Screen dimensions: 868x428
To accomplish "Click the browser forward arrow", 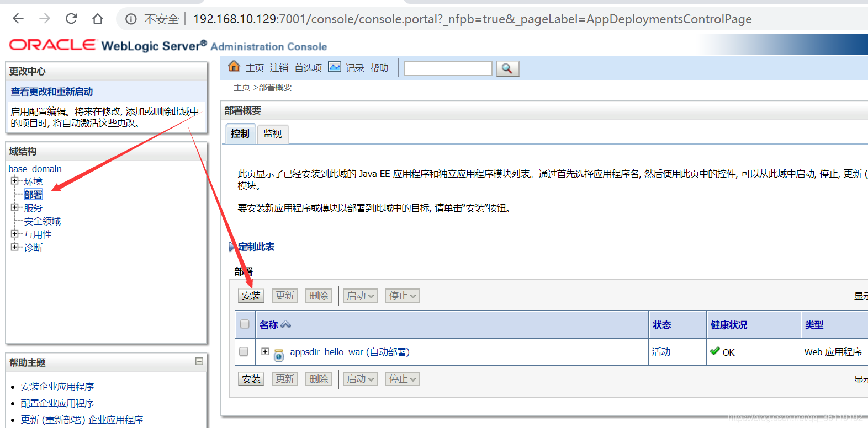I will (45, 19).
